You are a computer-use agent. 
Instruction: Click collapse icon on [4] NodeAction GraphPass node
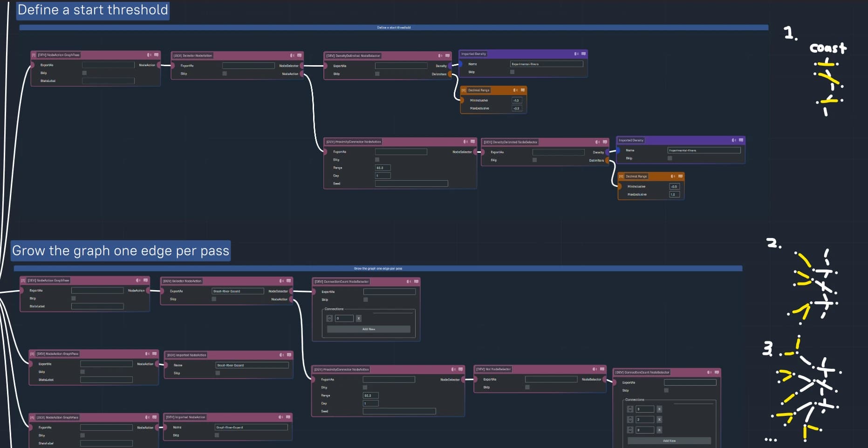[147, 417]
